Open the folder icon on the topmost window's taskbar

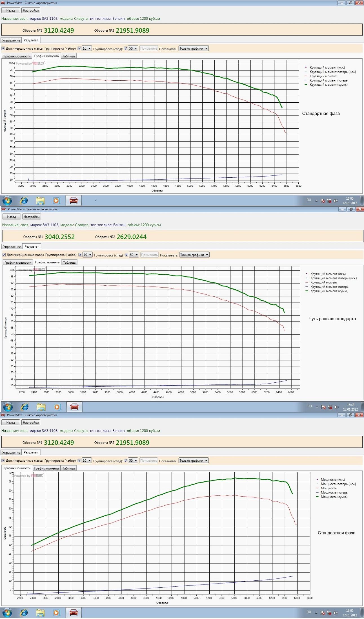pyautogui.click(x=40, y=201)
